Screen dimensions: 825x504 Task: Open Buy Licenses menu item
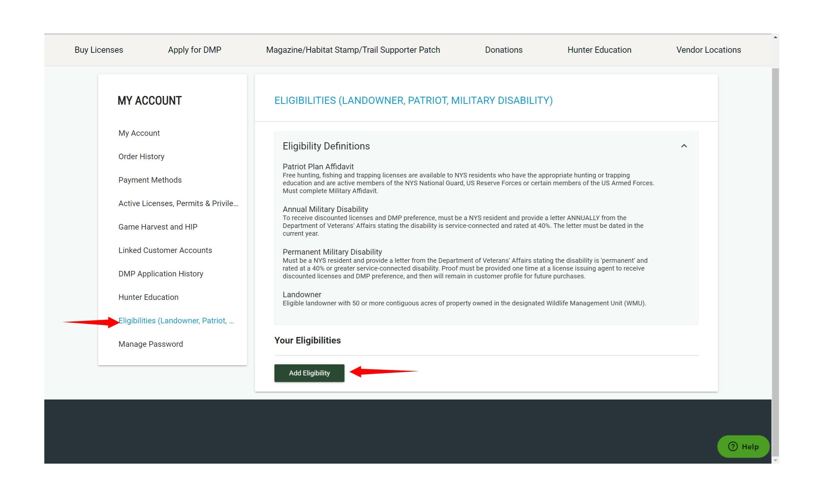(x=98, y=50)
